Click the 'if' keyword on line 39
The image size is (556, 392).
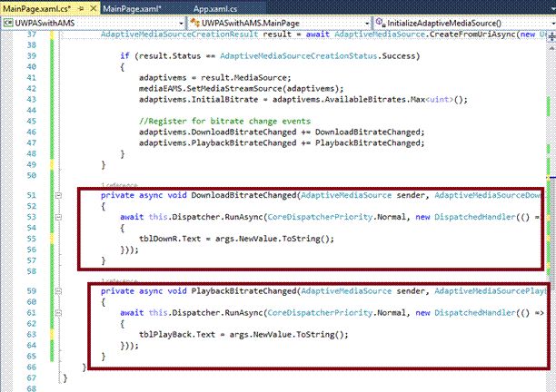pyautogui.click(x=124, y=56)
